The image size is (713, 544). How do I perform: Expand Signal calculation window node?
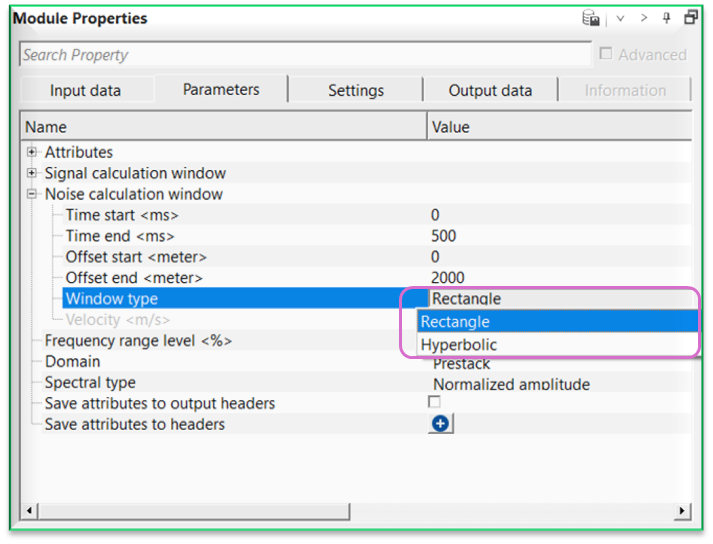click(32, 173)
